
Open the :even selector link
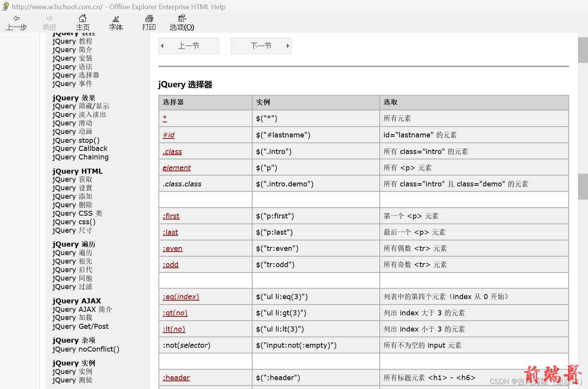coord(172,249)
